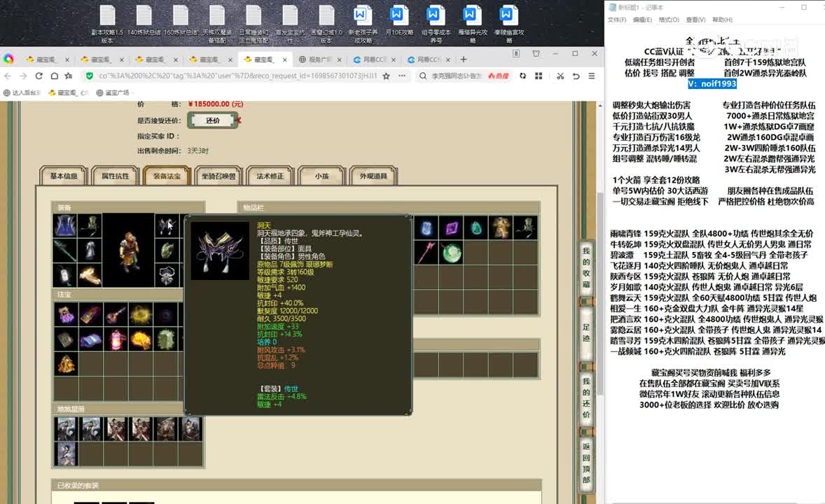Select the green jade orb in 物品栏

point(452,253)
